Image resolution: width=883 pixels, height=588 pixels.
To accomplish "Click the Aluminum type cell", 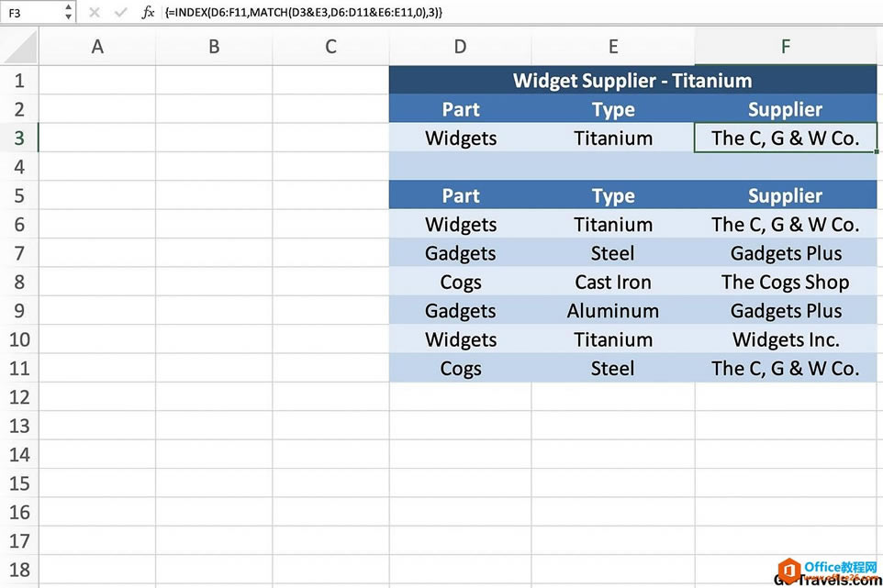I will tap(613, 311).
